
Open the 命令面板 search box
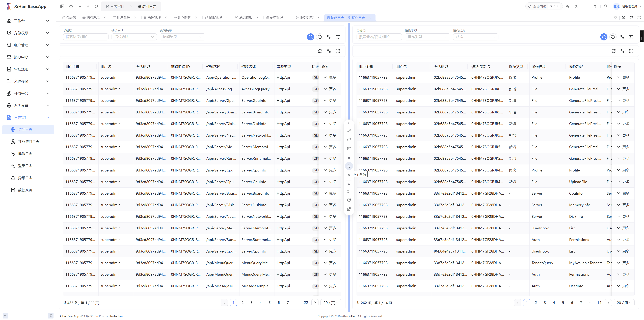point(544,7)
